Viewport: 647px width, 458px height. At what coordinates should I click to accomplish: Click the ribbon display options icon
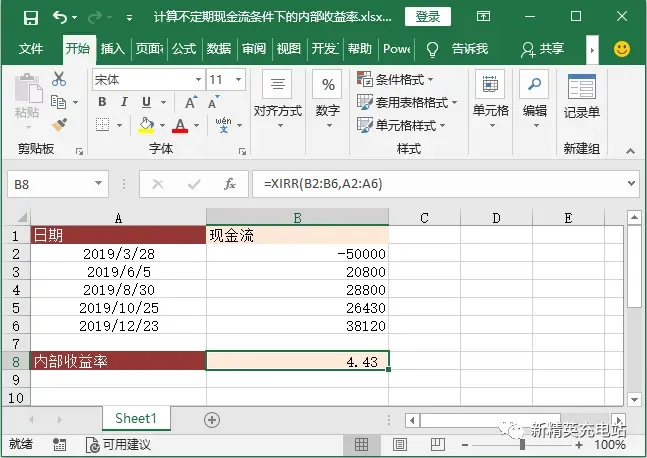pyautogui.click(x=483, y=17)
